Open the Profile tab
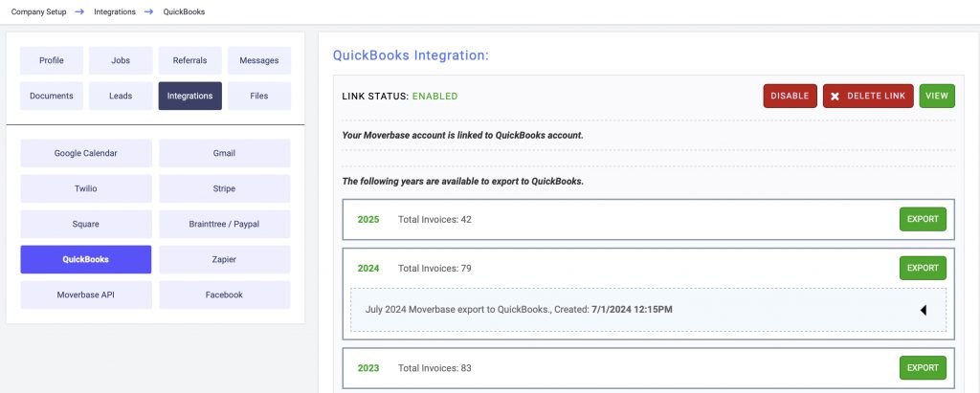Screen dimensions: 980x393 click(52, 60)
